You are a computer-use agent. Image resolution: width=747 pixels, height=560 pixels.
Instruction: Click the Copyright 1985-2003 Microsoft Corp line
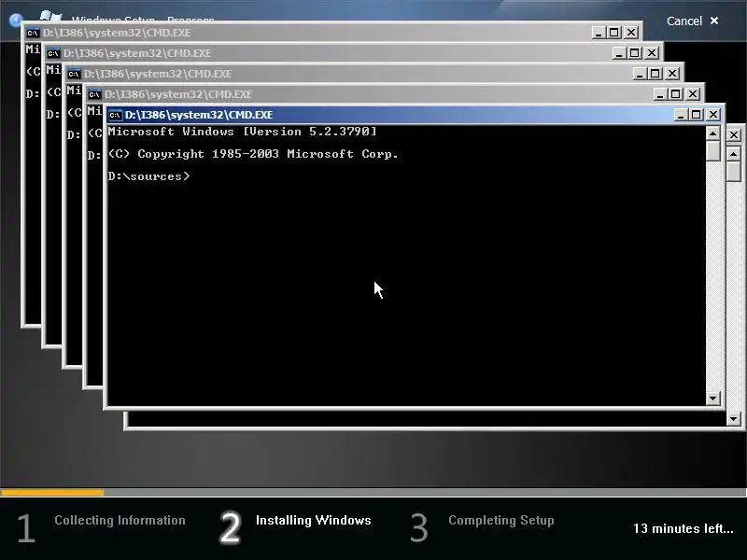253,154
